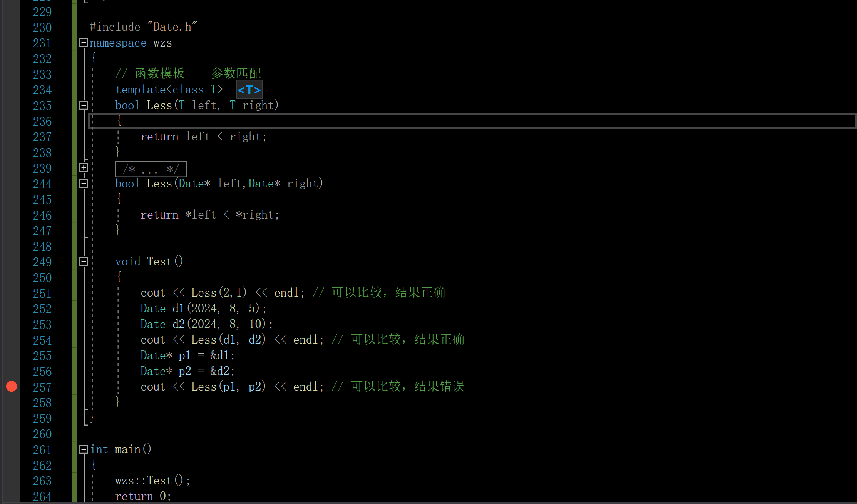
Task: Click 'Date* p2 = &d2;' line
Action: (x=187, y=371)
